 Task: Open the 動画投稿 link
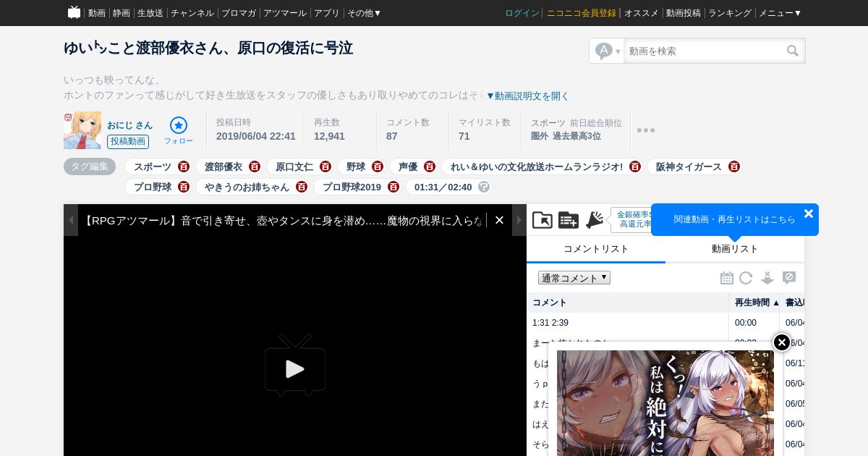tap(684, 13)
